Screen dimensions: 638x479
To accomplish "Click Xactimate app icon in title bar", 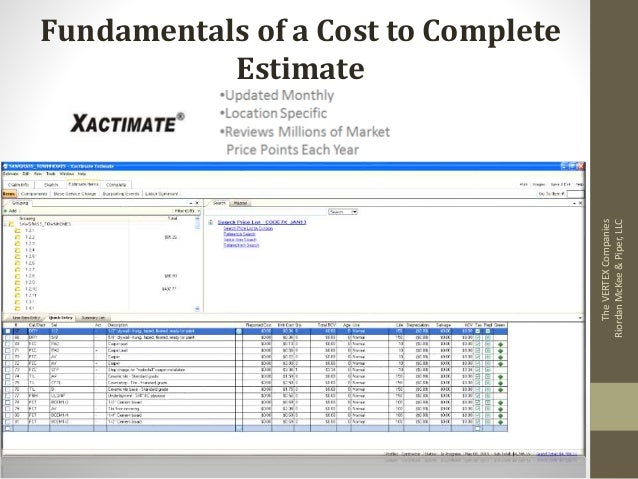I will click(5, 166).
